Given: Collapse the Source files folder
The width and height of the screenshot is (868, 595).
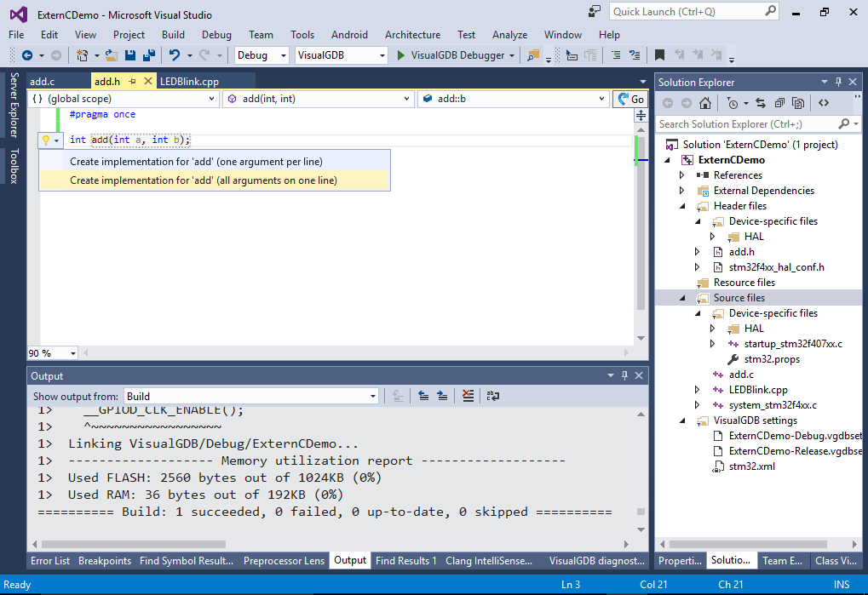Looking at the screenshot, I should [682, 298].
